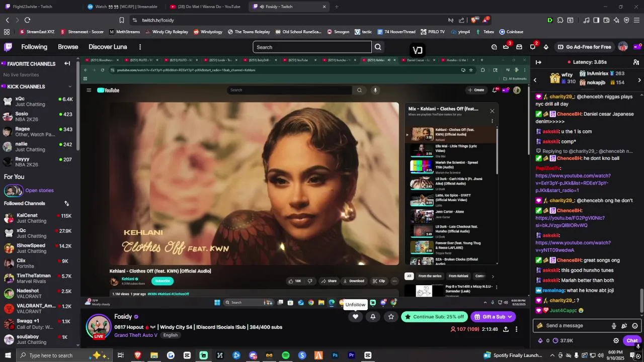
Task: Open ChenceBH's youtu.be link in chat
Action: (570, 222)
